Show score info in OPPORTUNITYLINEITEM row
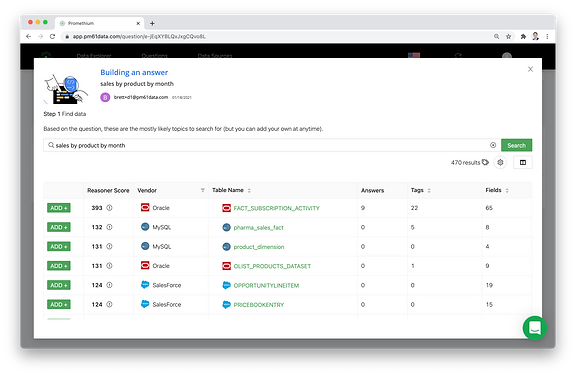Screen dimensions: 576x376 tap(109, 285)
